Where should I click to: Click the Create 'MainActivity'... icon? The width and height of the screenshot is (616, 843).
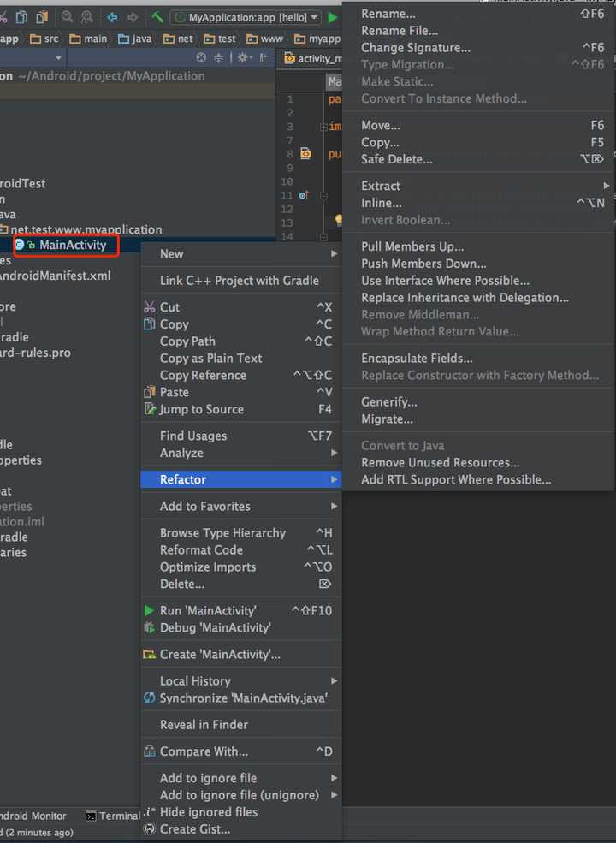point(150,655)
